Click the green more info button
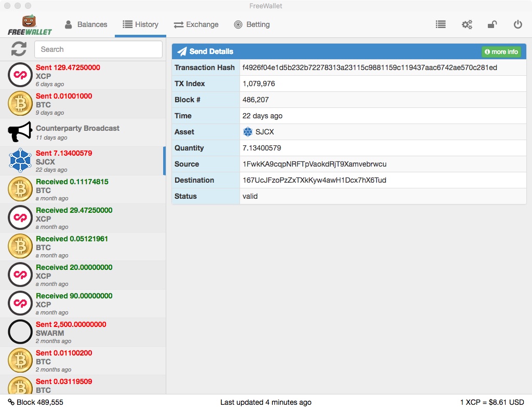This screenshot has height=410, width=532. point(501,51)
